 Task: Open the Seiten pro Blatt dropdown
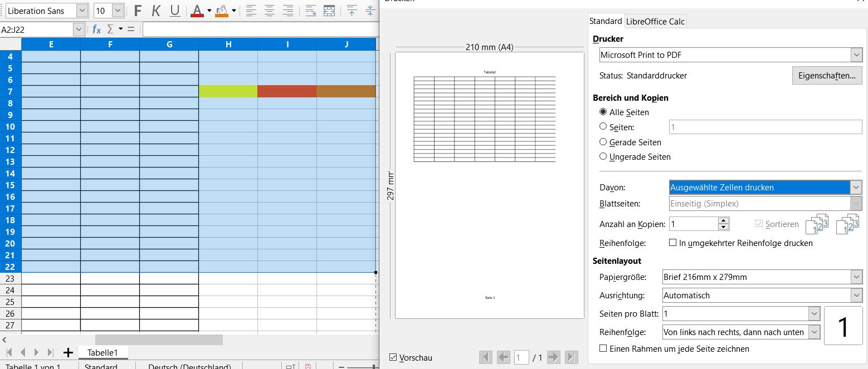coord(815,314)
